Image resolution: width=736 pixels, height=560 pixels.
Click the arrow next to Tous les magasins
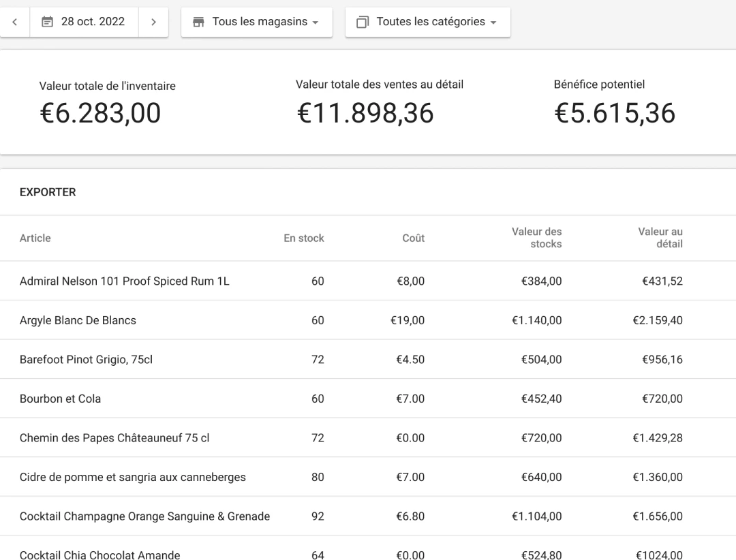tap(315, 22)
